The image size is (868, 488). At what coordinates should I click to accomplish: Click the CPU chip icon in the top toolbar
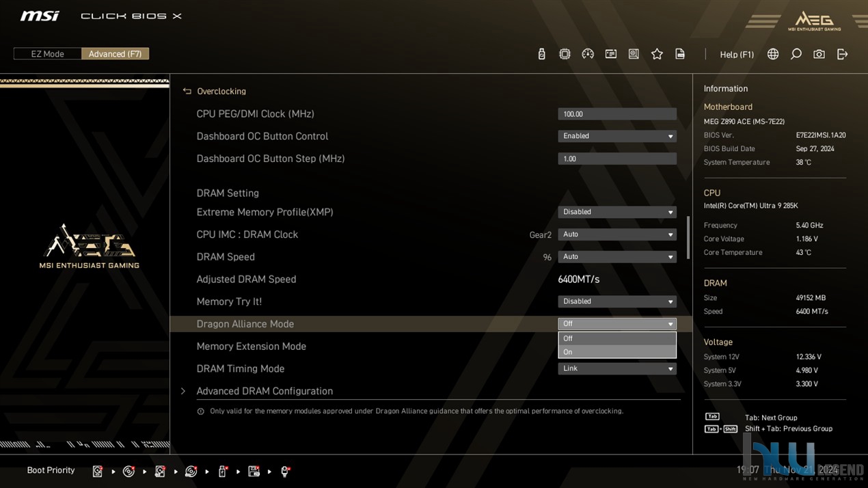(x=565, y=54)
